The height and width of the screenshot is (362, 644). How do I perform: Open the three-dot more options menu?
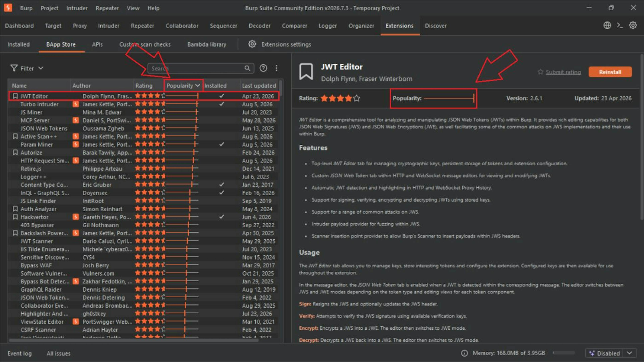coord(276,68)
